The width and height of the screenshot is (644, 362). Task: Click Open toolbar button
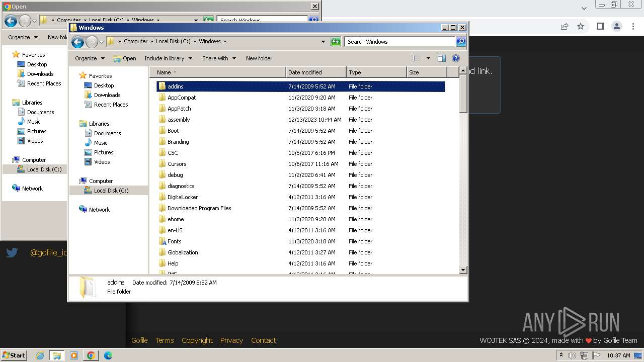click(125, 58)
